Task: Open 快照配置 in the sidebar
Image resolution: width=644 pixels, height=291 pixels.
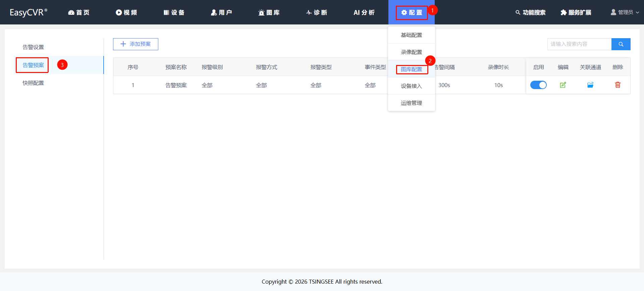Action: coord(33,83)
